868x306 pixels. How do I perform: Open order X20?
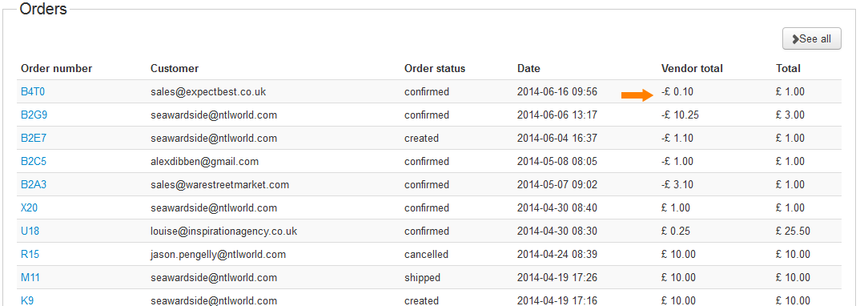[x=30, y=208]
